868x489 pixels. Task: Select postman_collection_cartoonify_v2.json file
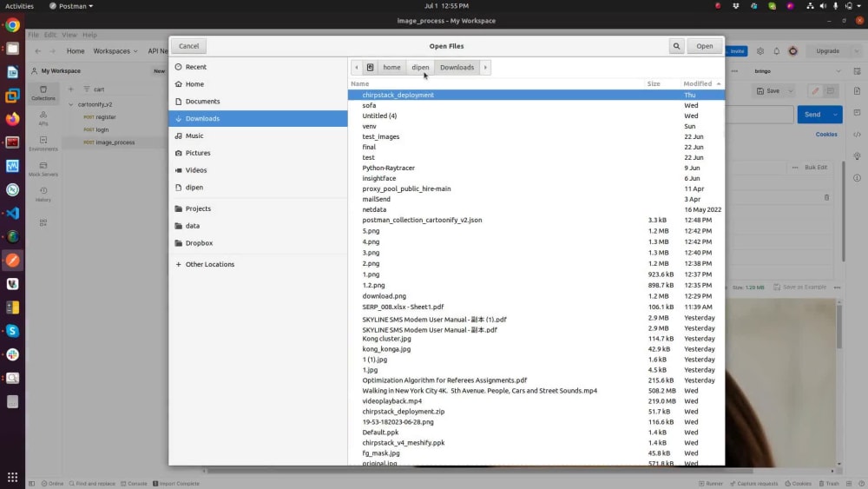pos(536,220)
